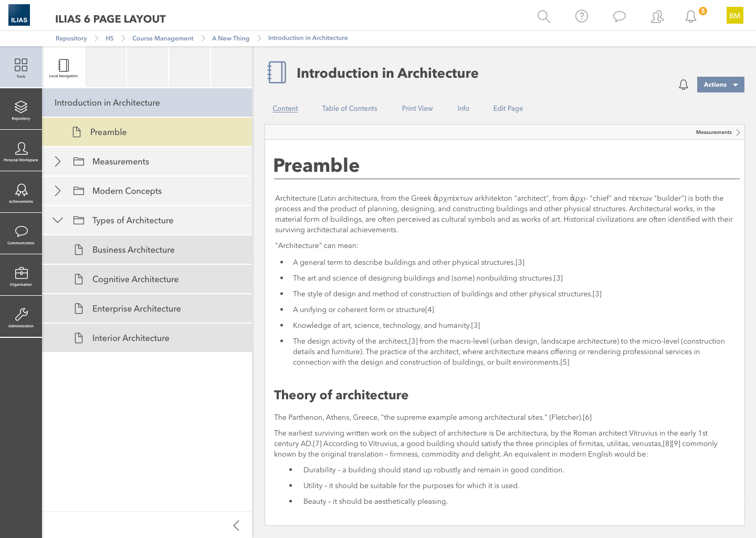Open the BM user avatar menu
This screenshot has height=538, width=756.
point(734,16)
